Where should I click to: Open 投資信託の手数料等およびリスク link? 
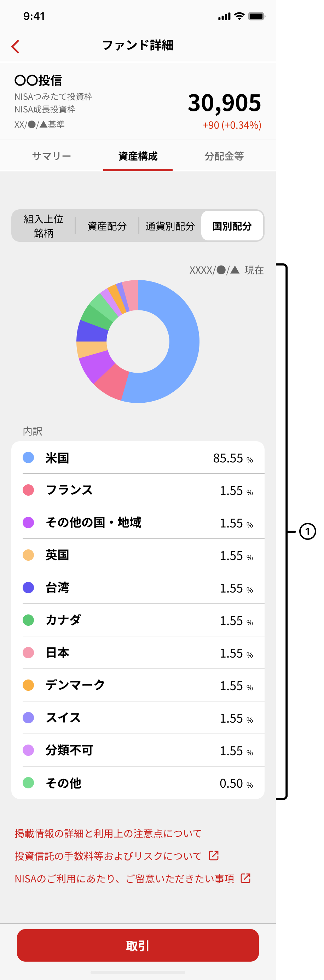tap(108, 856)
